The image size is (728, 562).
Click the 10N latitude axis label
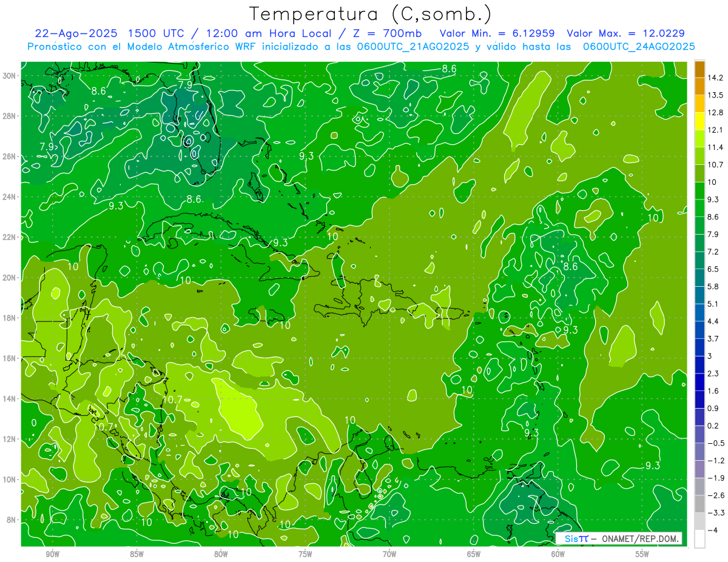pyautogui.click(x=10, y=480)
